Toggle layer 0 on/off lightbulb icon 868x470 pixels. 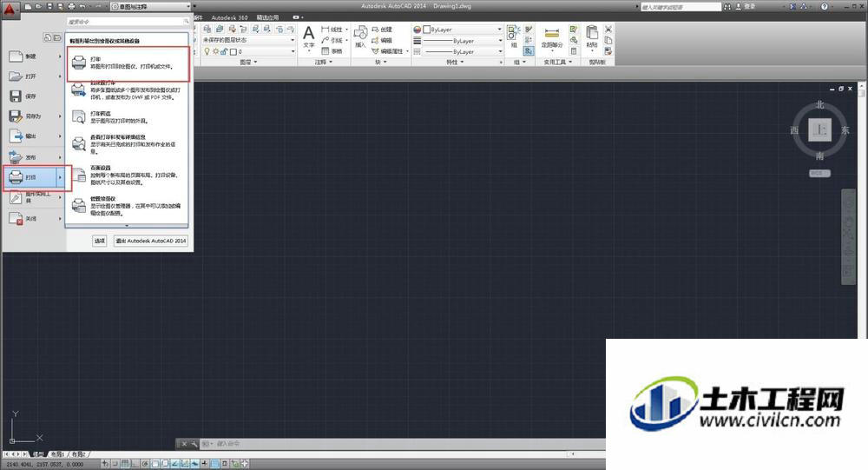pyautogui.click(x=207, y=51)
